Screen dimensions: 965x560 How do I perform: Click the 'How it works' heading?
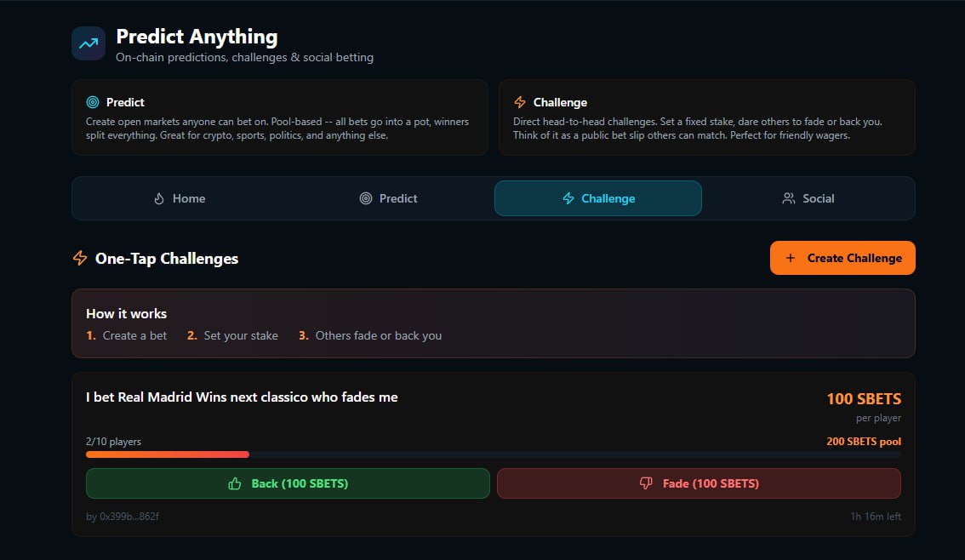[126, 314]
